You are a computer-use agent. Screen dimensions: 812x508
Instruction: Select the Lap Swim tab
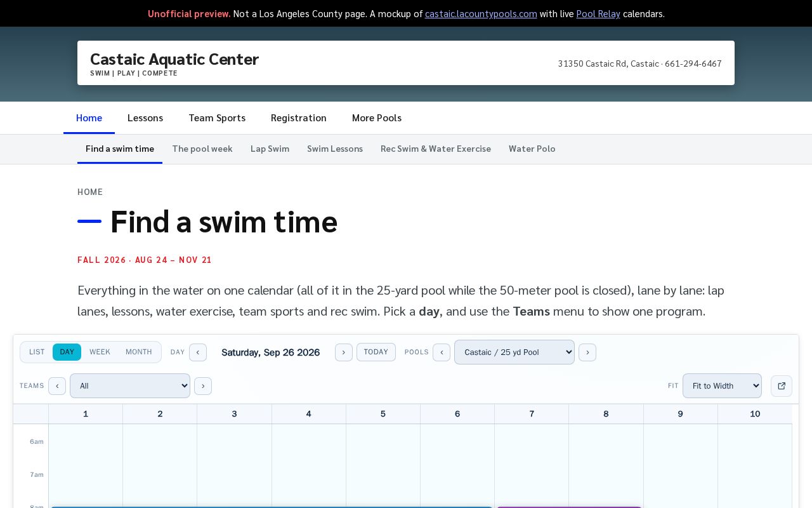click(270, 149)
